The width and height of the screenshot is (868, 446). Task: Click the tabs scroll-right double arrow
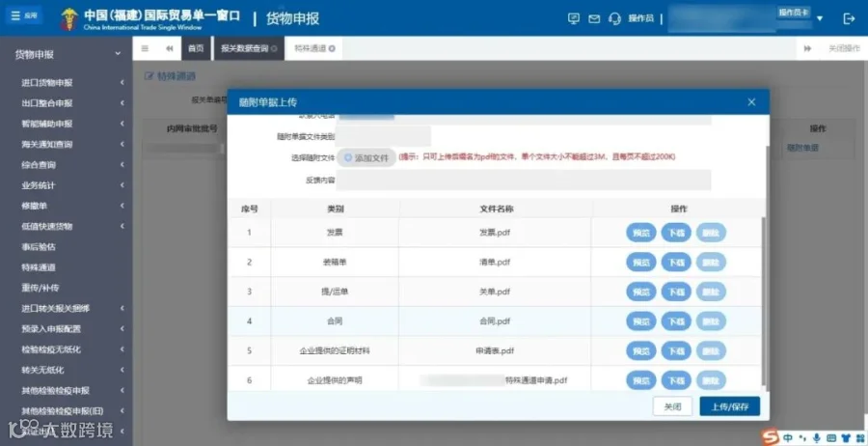point(807,49)
